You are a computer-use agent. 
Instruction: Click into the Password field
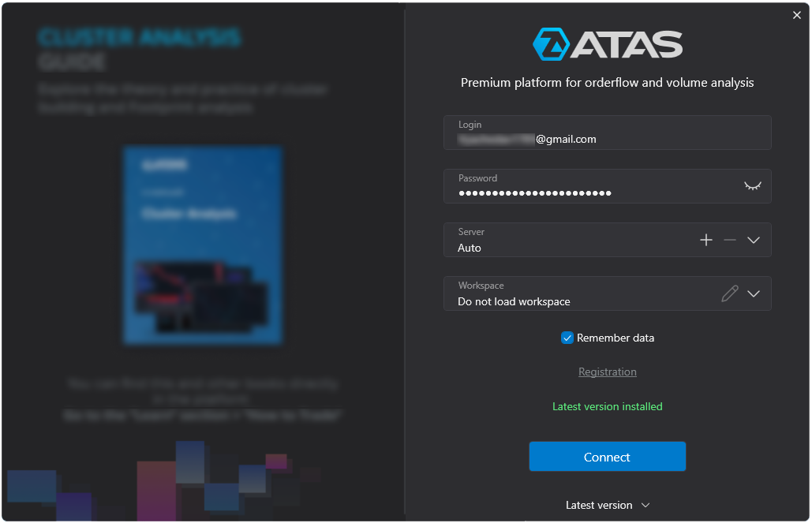pos(608,186)
